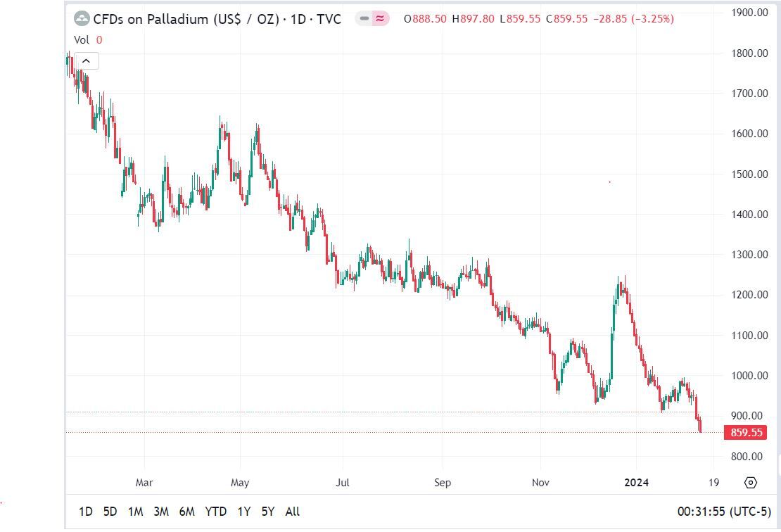Select the 5Y time range
Image resolution: width=781 pixels, height=532 pixels.
pyautogui.click(x=268, y=512)
